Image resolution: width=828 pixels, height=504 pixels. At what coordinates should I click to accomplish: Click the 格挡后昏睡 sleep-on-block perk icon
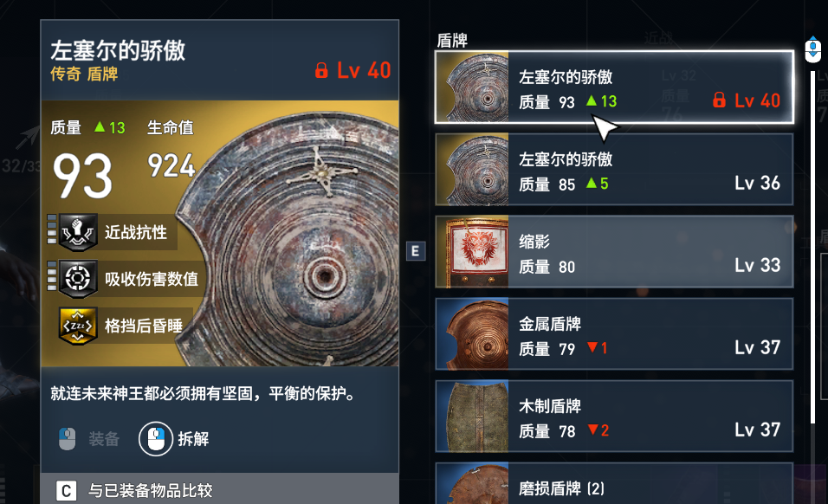78,326
